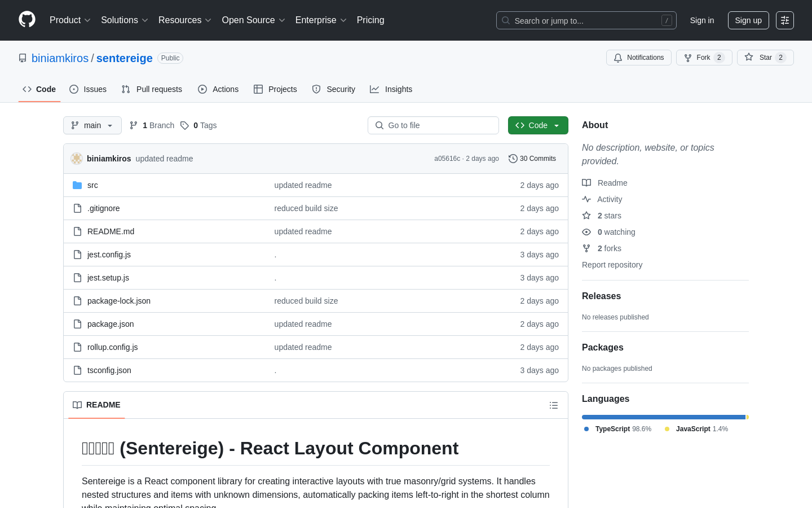
Task: View the 2 stars link
Action: tap(602, 216)
